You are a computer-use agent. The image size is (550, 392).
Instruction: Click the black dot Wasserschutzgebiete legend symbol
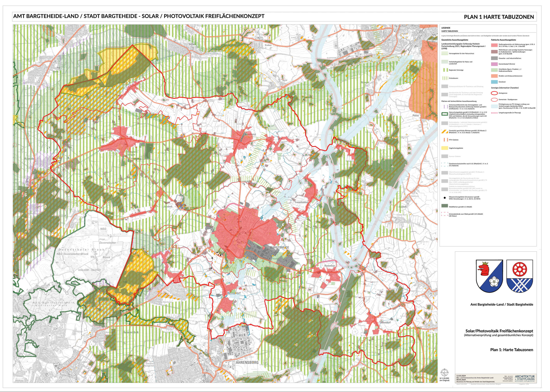[x=445, y=198]
